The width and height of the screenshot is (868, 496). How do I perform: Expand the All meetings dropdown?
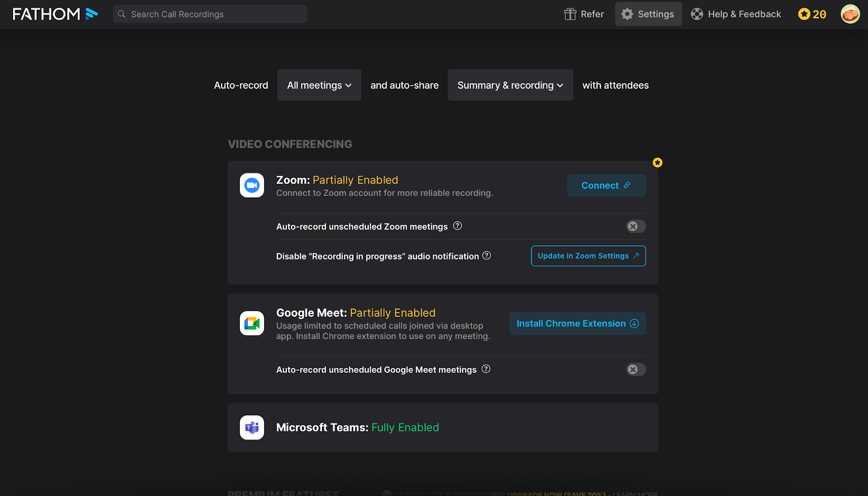(x=319, y=85)
